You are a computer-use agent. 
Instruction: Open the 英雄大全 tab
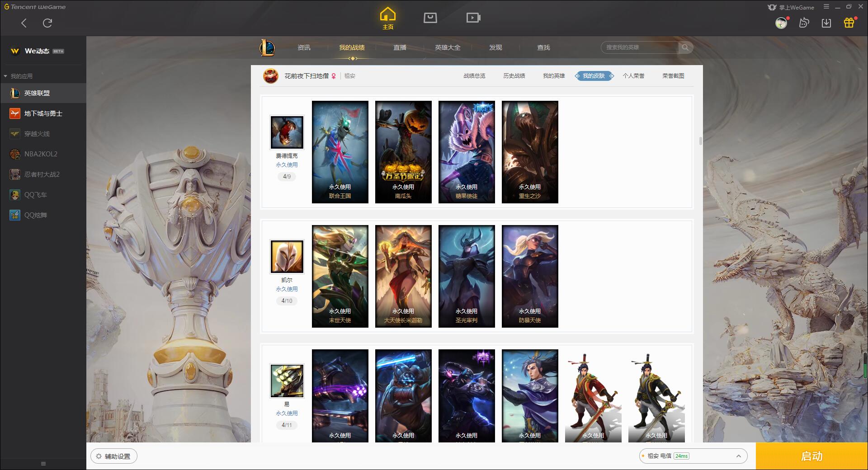point(448,47)
